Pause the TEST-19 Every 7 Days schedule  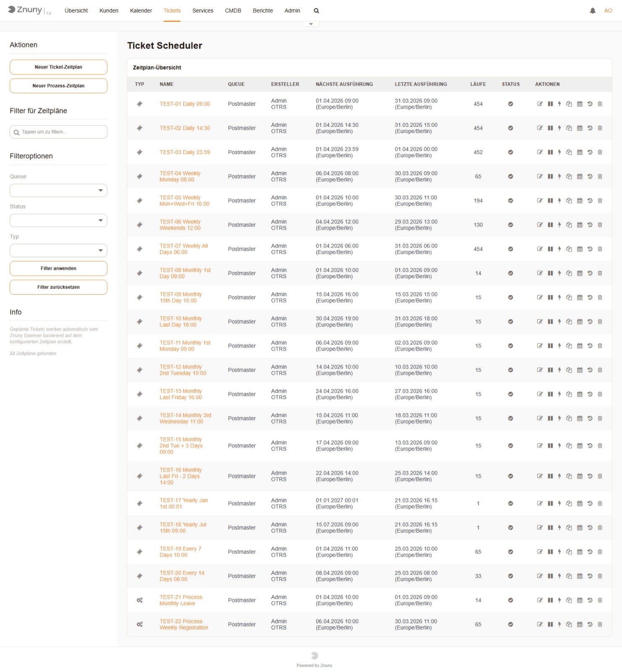550,552
